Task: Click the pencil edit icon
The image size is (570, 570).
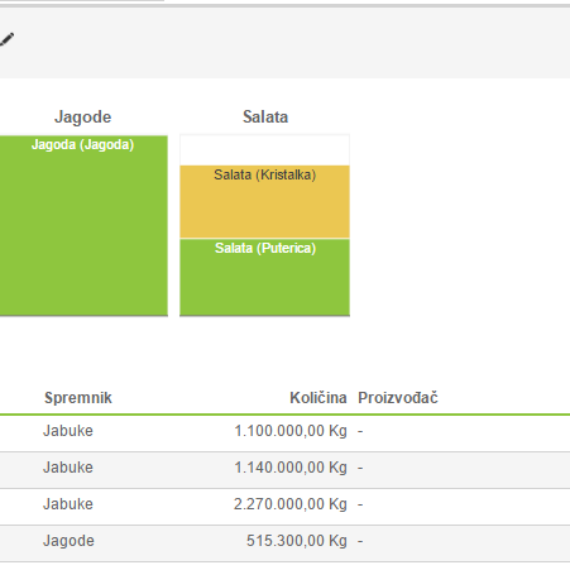Action: tap(7, 39)
